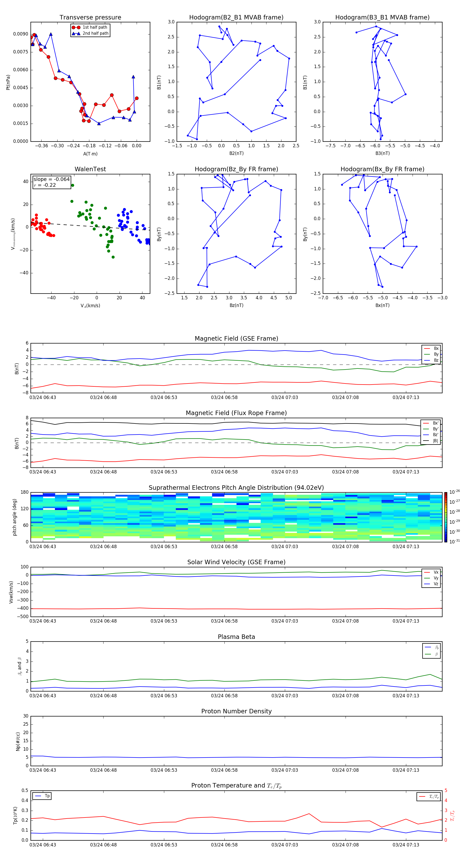Click '03/24 07:13' under the temperature panel

point(406,845)
